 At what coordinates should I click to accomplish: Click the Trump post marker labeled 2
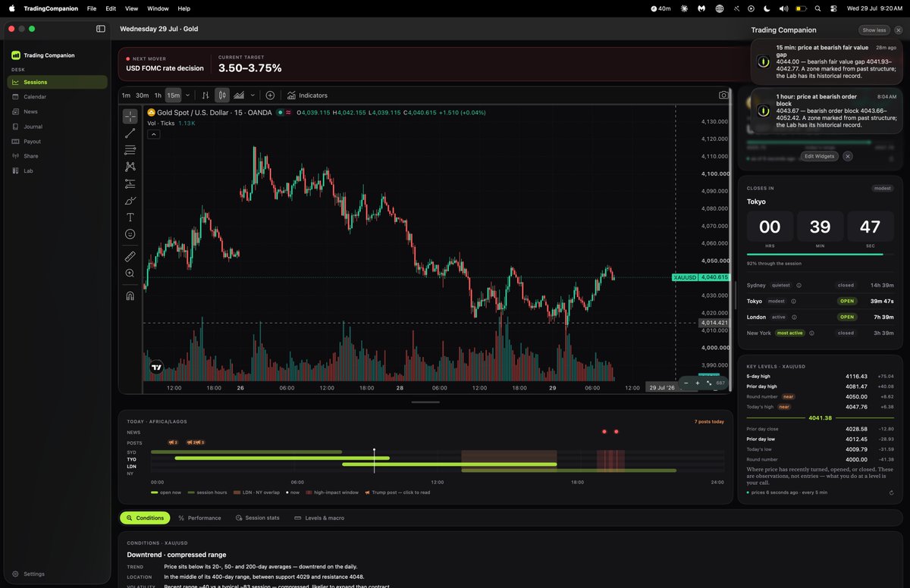click(x=173, y=443)
